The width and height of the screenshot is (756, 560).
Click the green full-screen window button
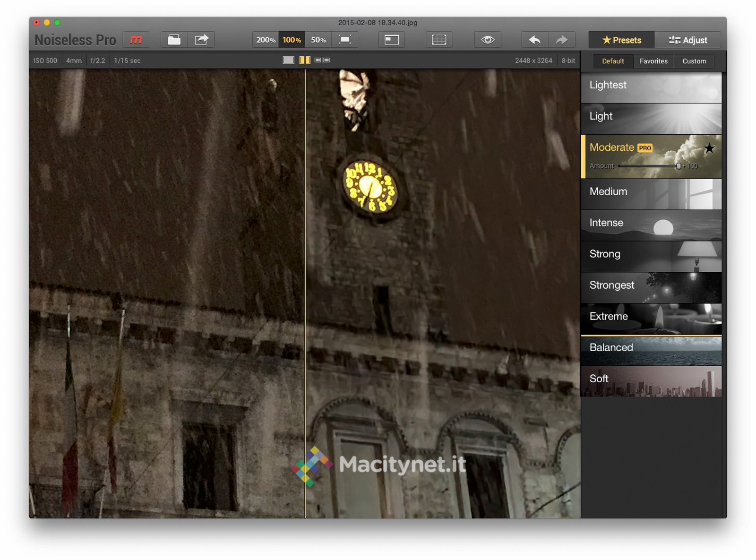click(57, 22)
